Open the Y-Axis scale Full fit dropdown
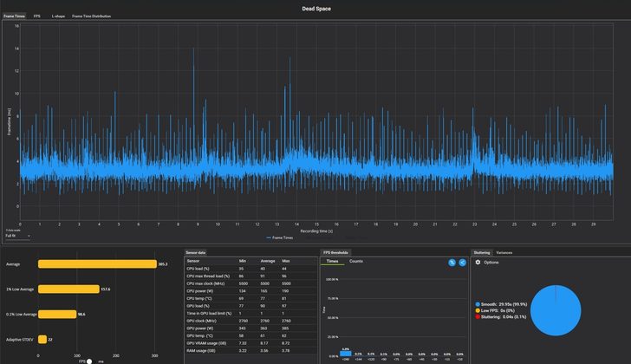 (x=17, y=236)
